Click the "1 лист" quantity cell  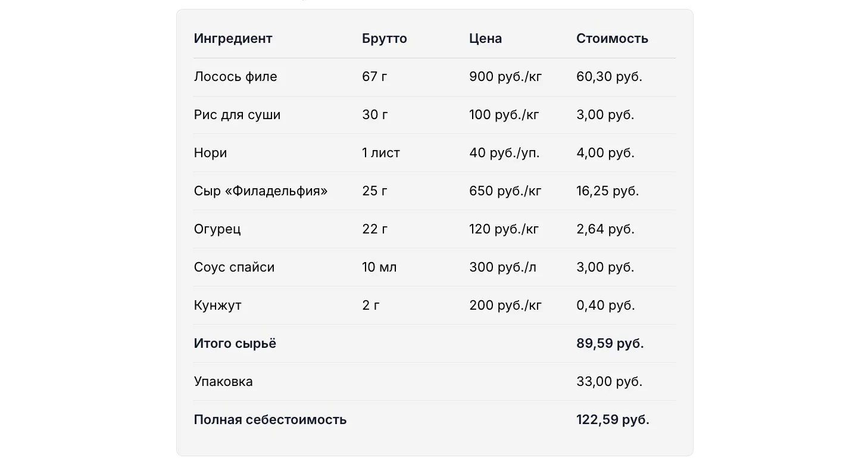[x=380, y=153]
